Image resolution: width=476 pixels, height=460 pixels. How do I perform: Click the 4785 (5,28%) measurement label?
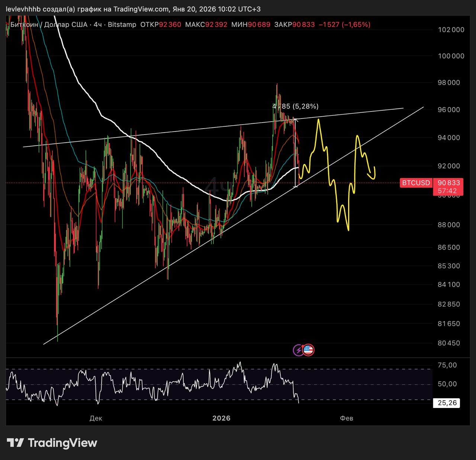[x=296, y=106]
